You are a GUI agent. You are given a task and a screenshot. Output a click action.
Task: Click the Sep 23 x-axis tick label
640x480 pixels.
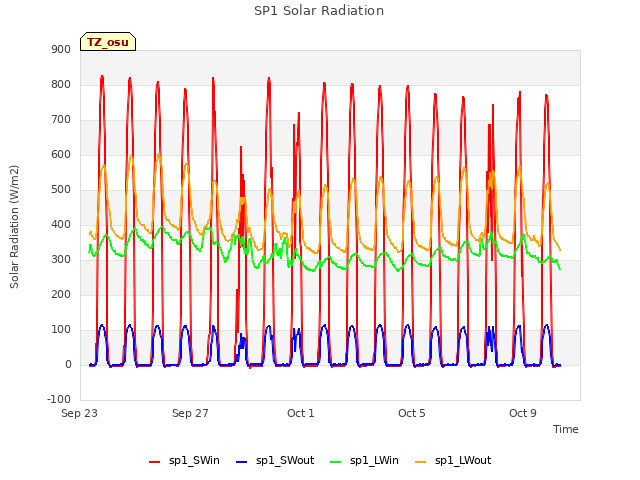80,413
